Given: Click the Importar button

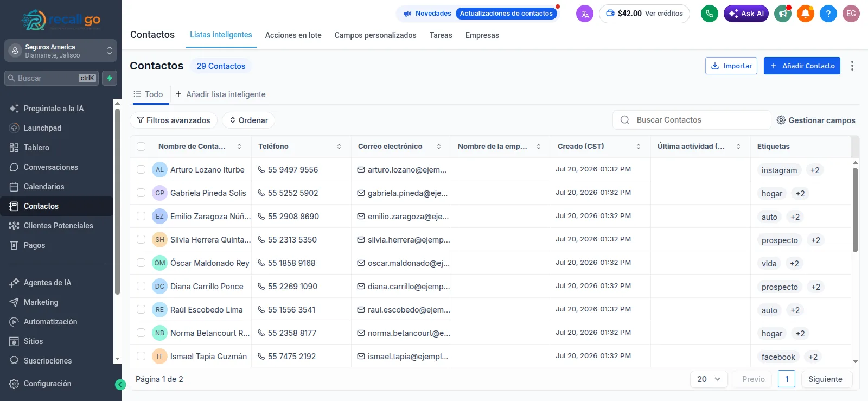Looking at the screenshot, I should click(x=731, y=66).
